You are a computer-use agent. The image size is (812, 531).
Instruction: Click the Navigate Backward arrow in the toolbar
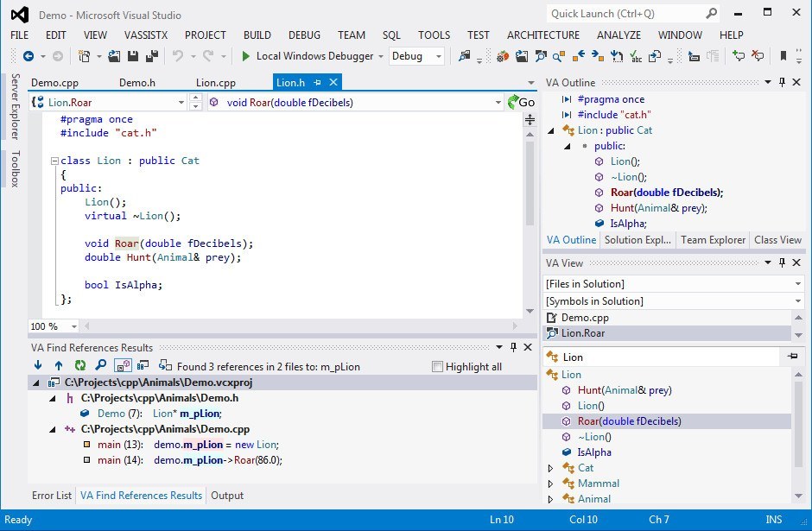[x=29, y=57]
